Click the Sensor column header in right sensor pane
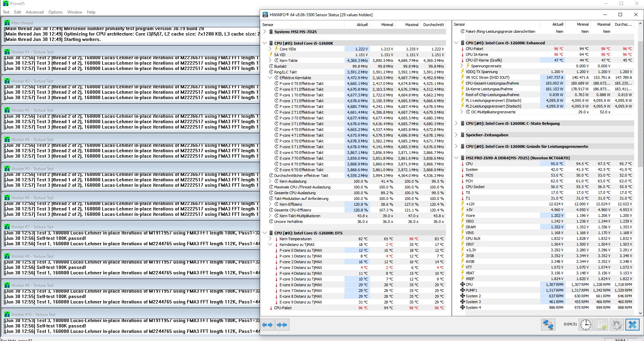The width and height of the screenshot is (644, 341). (496, 24)
